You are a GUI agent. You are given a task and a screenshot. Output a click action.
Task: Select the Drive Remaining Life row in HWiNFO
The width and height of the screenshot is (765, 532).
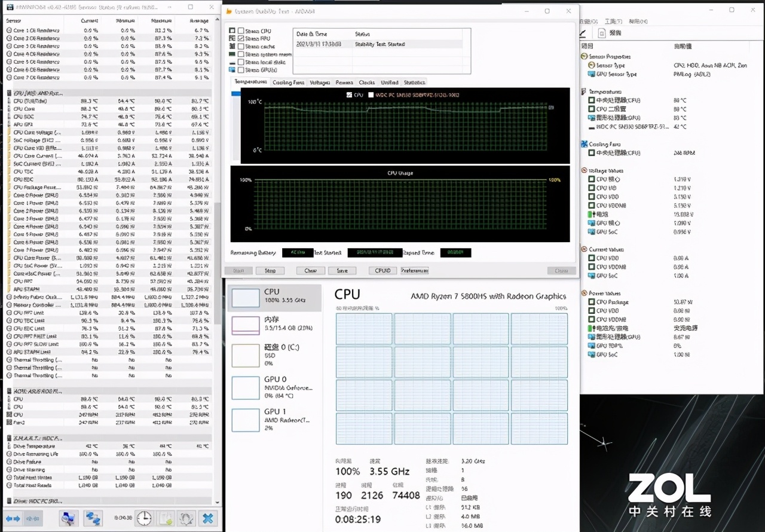[108, 454]
